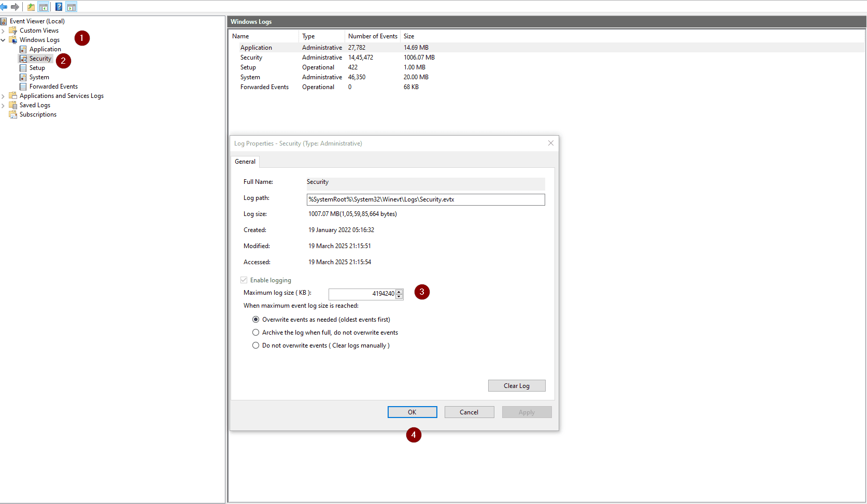
Task: Select Overwrite events as needed option
Action: (255, 320)
